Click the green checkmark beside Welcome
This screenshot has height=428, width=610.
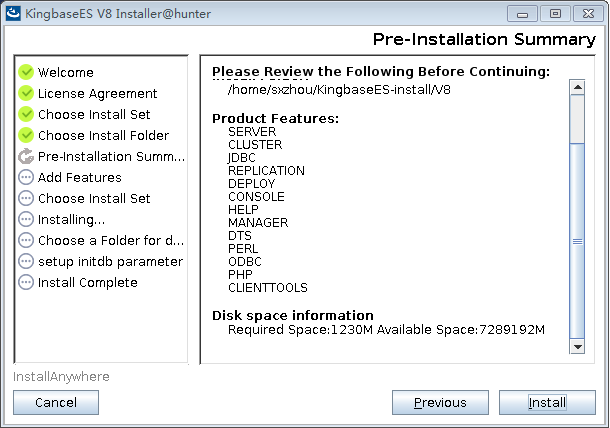click(x=26, y=72)
